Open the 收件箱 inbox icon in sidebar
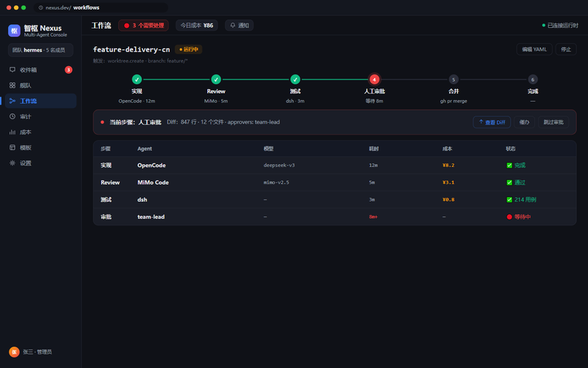Viewport: 588px width, 368px height. pyautogui.click(x=12, y=70)
